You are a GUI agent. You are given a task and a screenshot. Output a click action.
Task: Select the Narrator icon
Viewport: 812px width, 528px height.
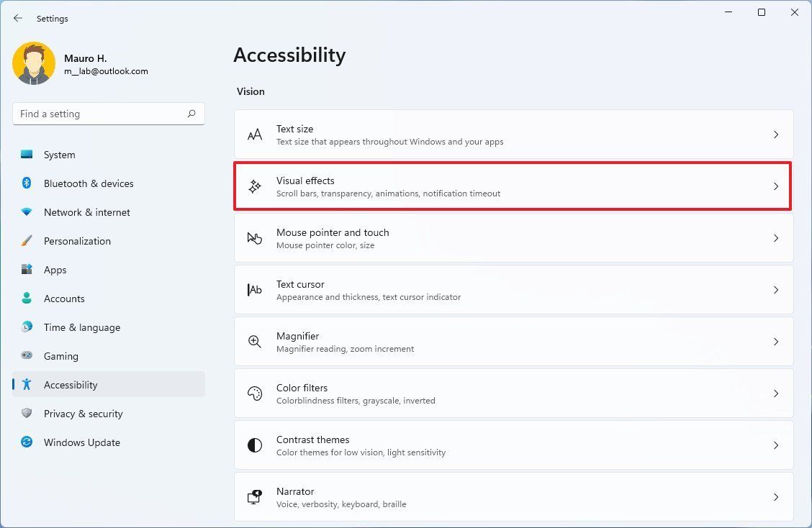click(x=255, y=497)
